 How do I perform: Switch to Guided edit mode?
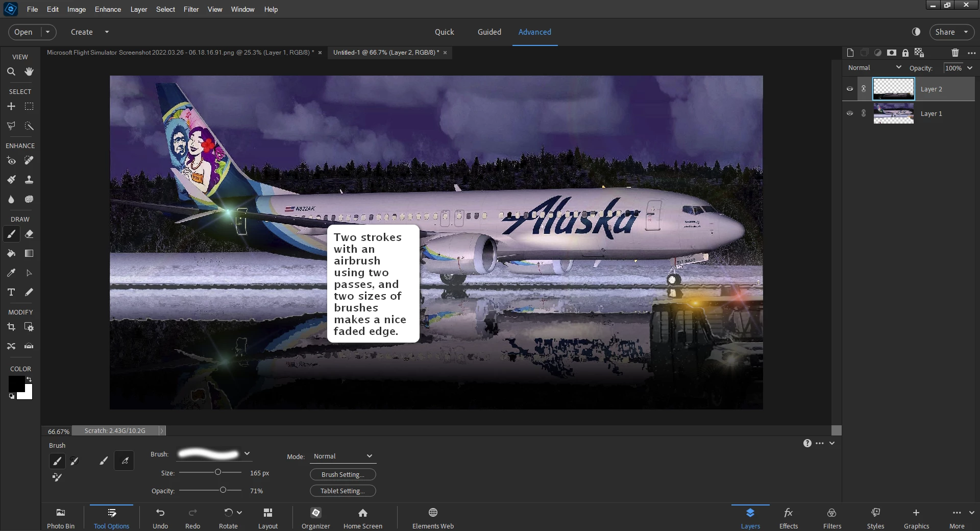pyautogui.click(x=489, y=32)
